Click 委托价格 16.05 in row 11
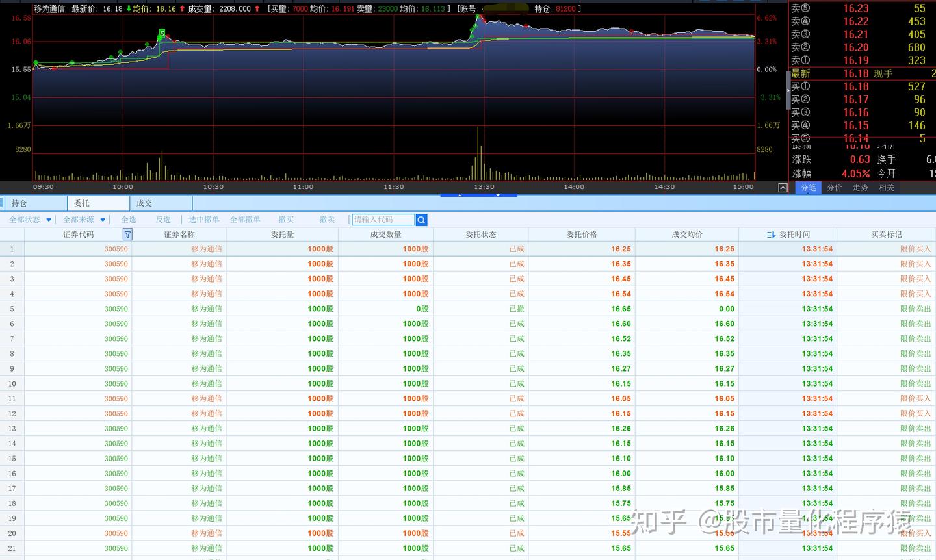The width and height of the screenshot is (936, 560). pos(621,398)
